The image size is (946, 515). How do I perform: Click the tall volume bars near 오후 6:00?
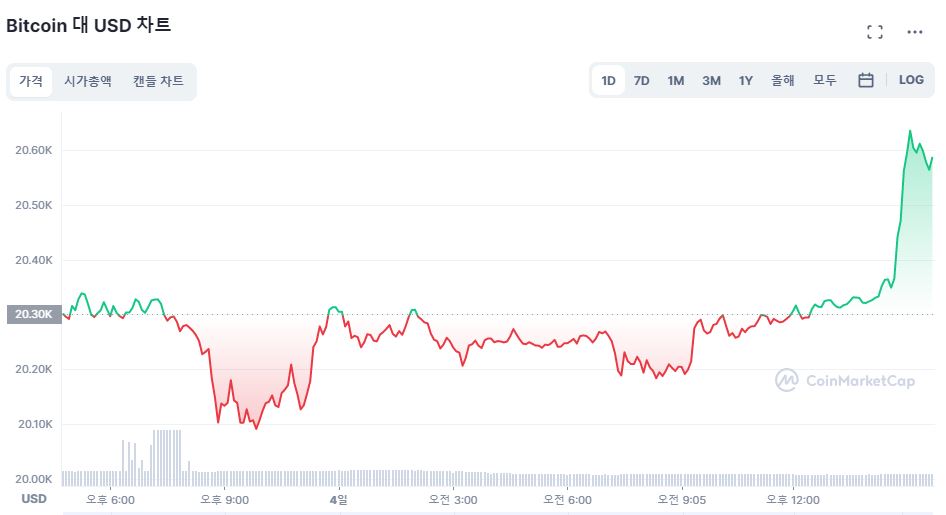(167, 457)
